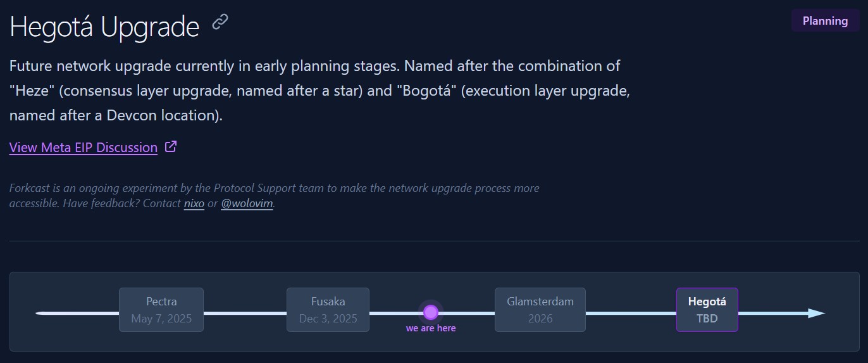The image size is (868, 363).
Task: Open the nixo contact link
Action: [x=194, y=204]
